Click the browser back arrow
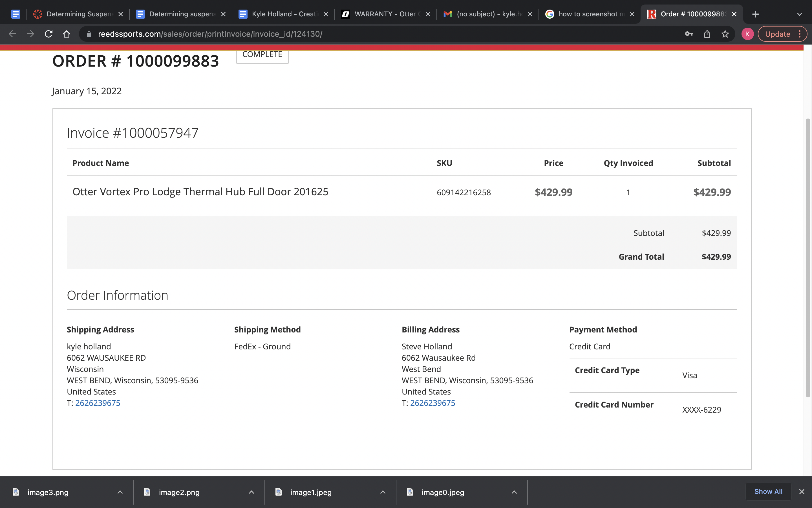The height and width of the screenshot is (508, 812). pos(12,34)
